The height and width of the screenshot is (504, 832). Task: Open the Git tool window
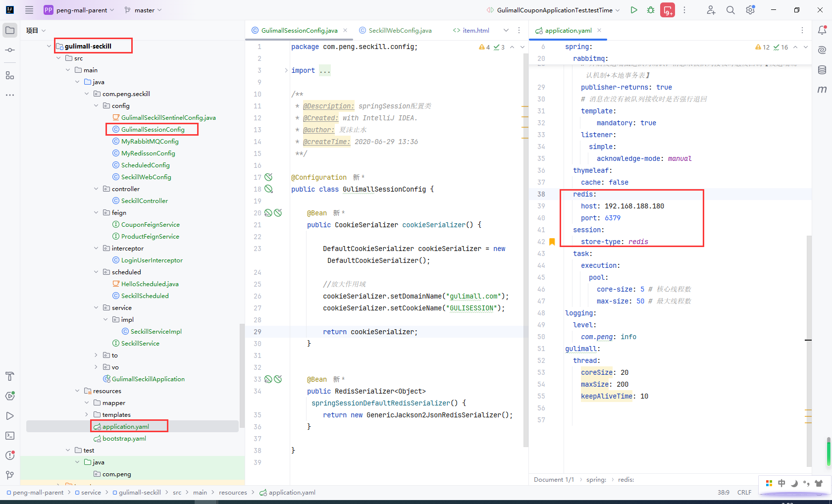click(10, 475)
